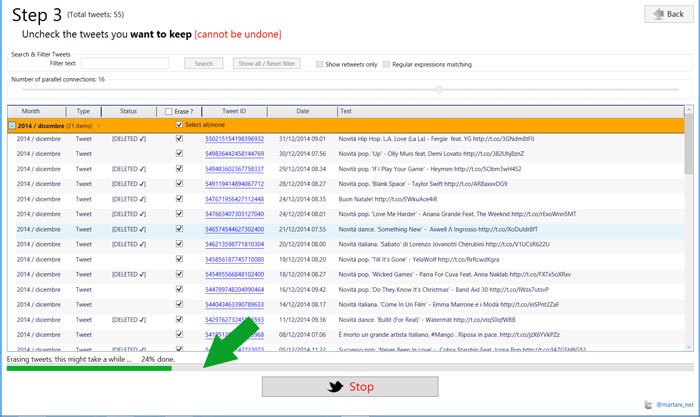The height and width of the screenshot is (417, 700).
Task: Select the Olly Murs 'Up' tweet text
Action: tap(431, 154)
